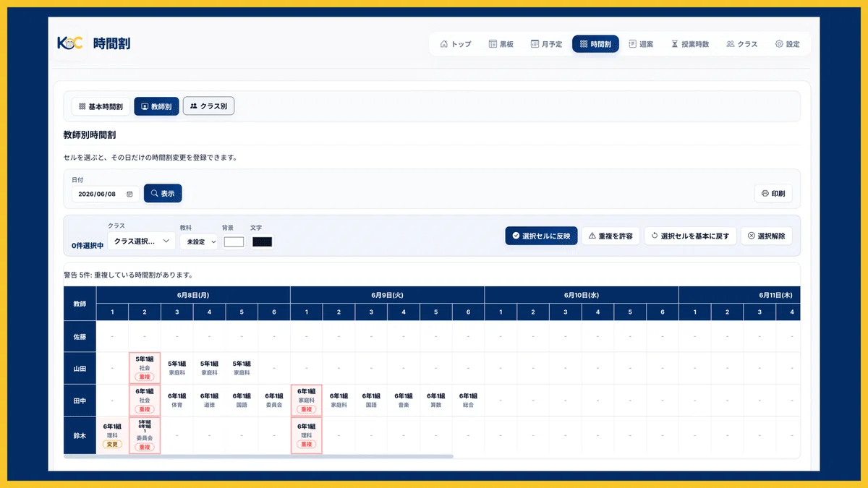Click the 田中 teacher row header
The image size is (868, 488).
click(x=80, y=401)
